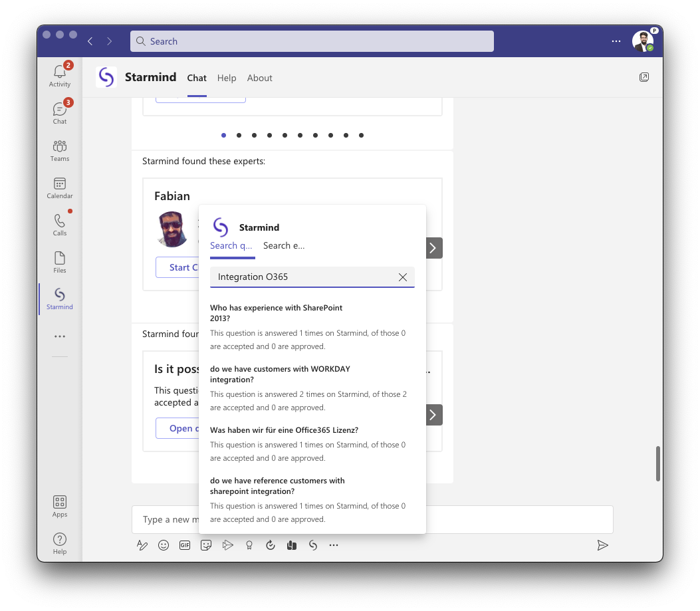Go forward with the right arrow
700x611 pixels.
[110, 41]
